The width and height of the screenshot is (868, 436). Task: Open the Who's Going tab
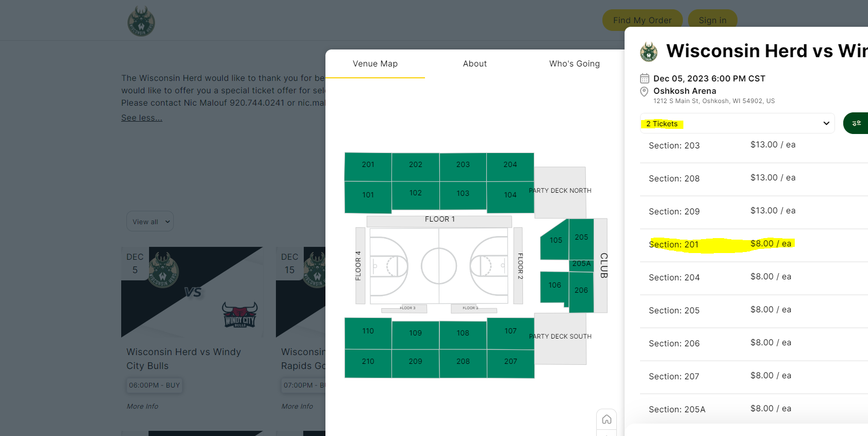click(x=574, y=64)
